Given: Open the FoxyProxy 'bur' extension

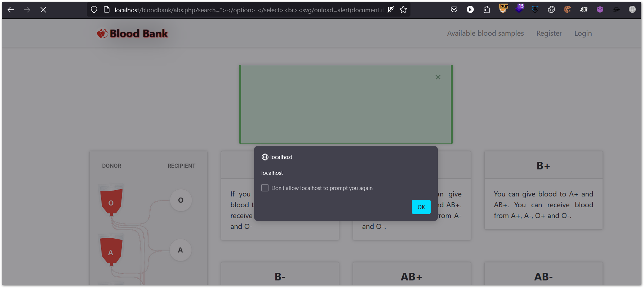Looking at the screenshot, I should click(503, 9).
